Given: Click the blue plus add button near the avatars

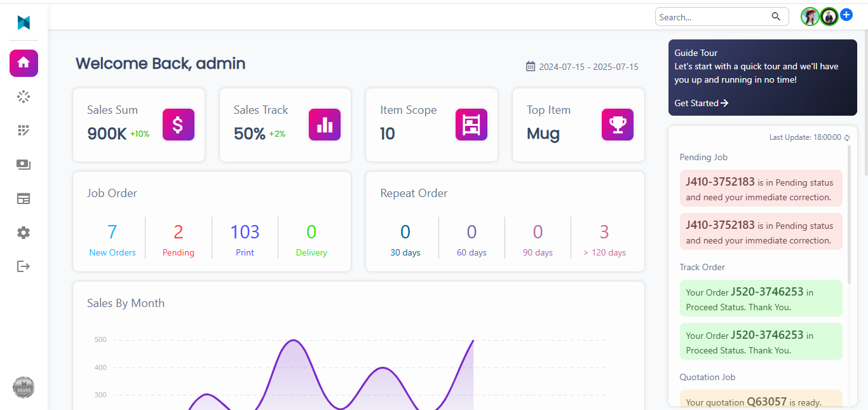Looking at the screenshot, I should click(846, 14).
